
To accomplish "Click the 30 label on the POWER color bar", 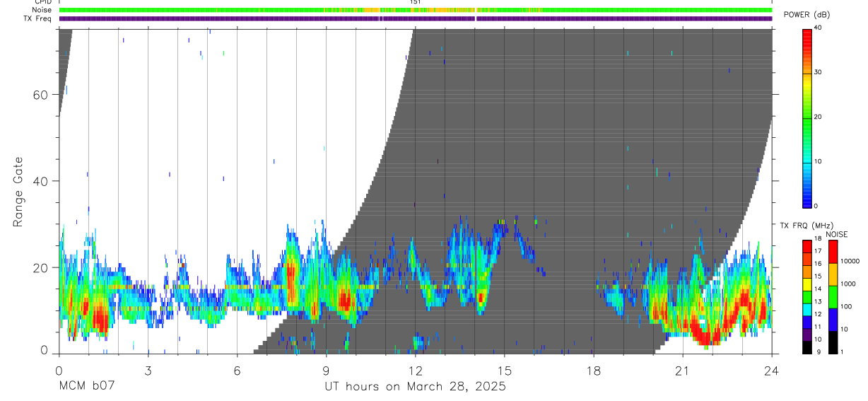I will (819, 72).
